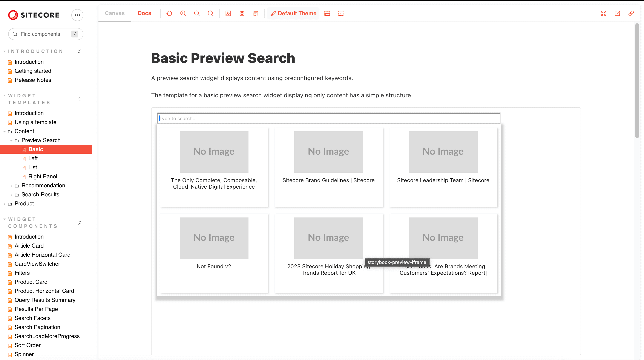Click the zoom in magnifier icon

click(x=183, y=13)
